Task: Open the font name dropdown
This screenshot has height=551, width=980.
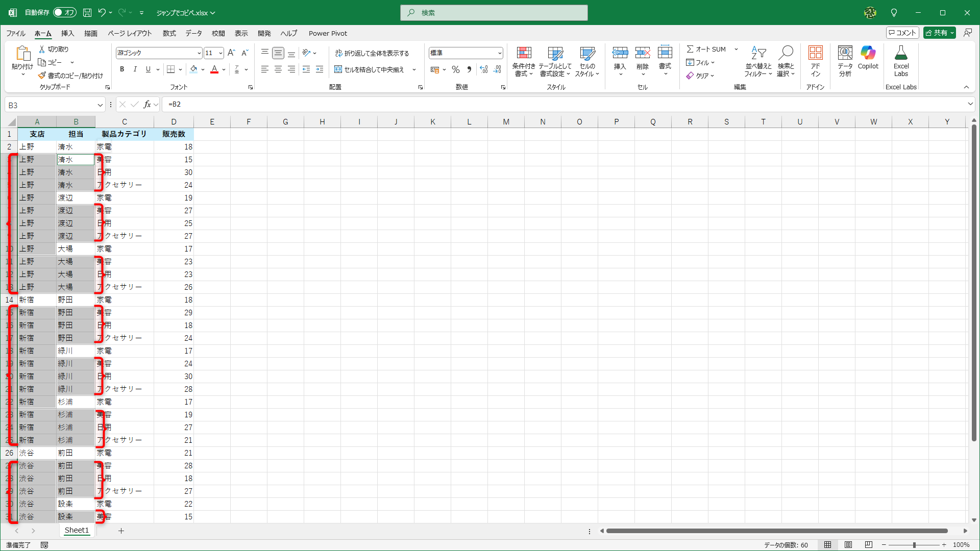Action: [x=199, y=53]
